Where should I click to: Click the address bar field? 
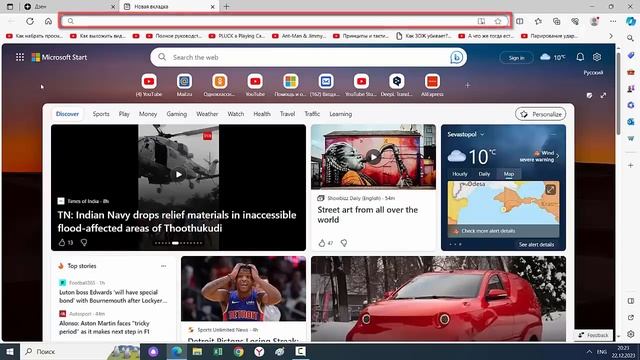point(284,21)
